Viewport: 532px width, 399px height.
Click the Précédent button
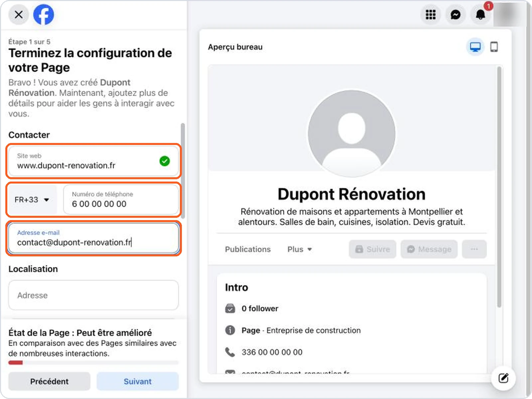coord(49,381)
